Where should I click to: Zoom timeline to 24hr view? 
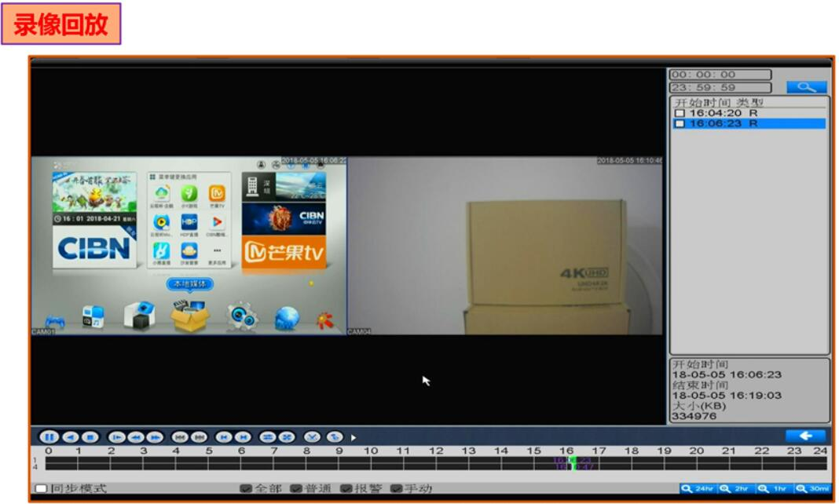[698, 488]
